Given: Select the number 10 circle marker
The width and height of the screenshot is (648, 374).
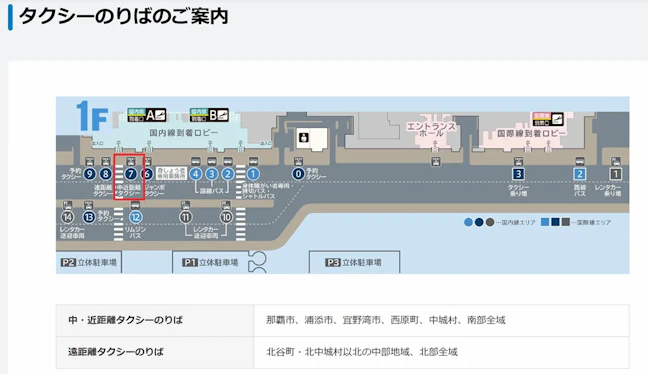Looking at the screenshot, I should (226, 217).
